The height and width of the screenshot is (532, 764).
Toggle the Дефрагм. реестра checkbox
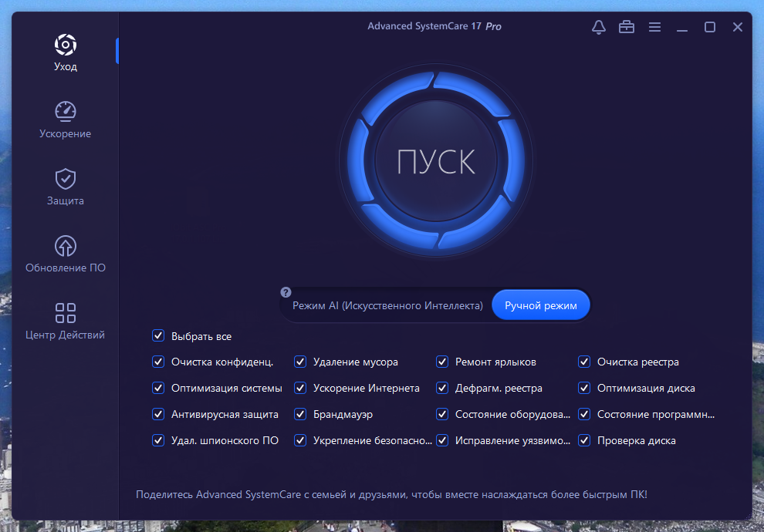pos(442,388)
